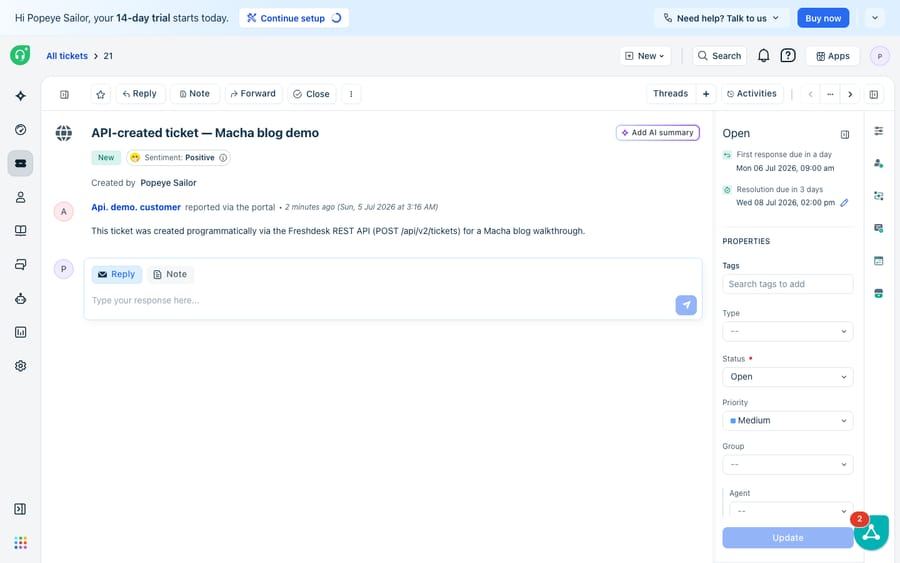Open the Freddy AI sparkle sidebar icon
This screenshot has height=563, width=900.
point(21,96)
